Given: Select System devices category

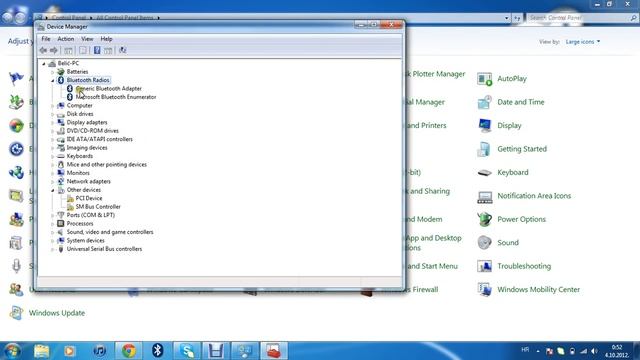Looking at the screenshot, I should click(x=85, y=240).
